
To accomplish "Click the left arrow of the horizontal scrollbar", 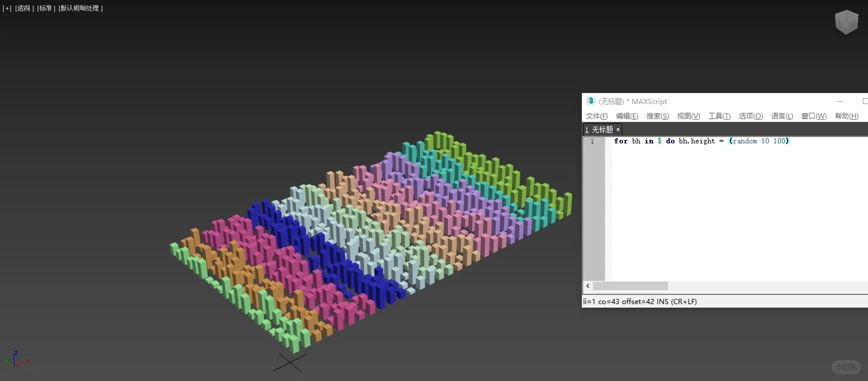I will click(x=587, y=286).
